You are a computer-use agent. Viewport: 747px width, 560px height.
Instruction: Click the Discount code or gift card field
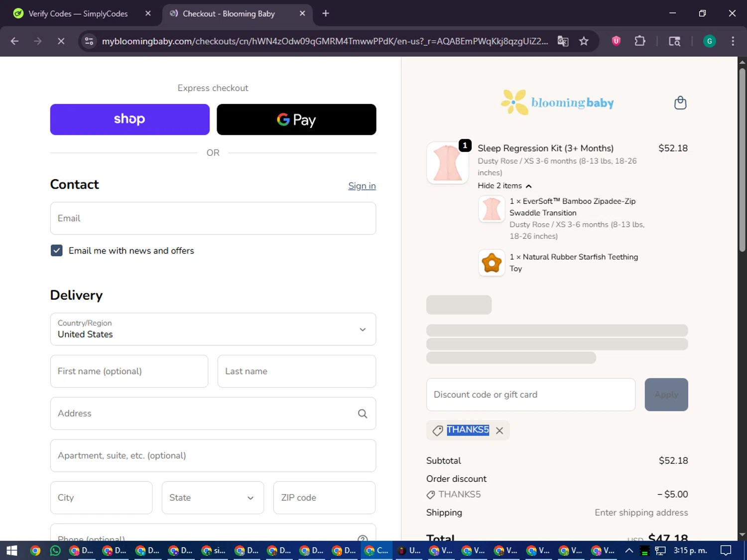[531, 395]
